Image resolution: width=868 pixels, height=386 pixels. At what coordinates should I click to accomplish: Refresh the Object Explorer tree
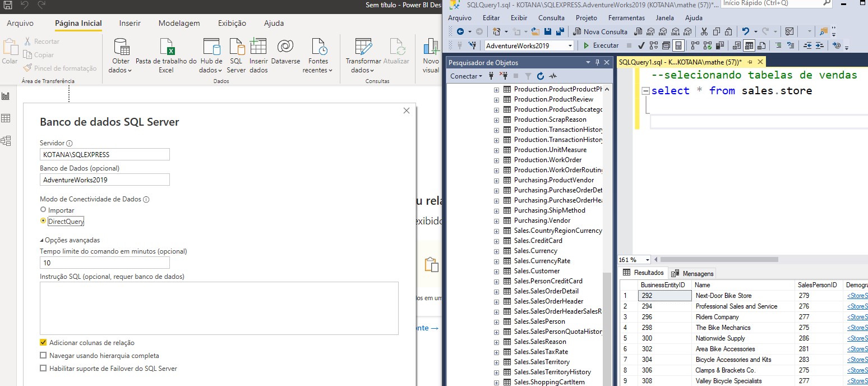tap(539, 76)
